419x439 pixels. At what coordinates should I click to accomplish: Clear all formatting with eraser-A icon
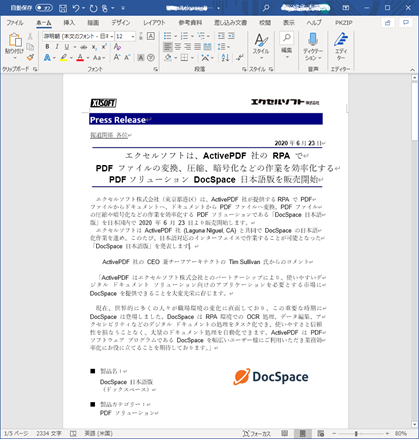coord(117,47)
